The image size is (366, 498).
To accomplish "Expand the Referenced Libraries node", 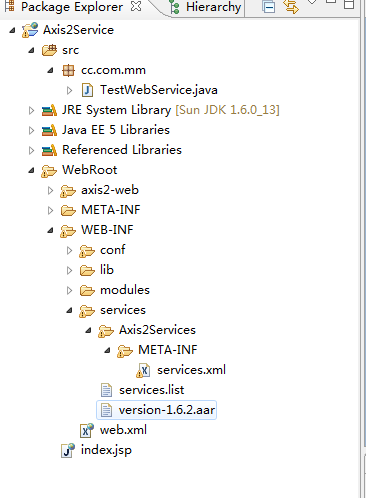I will coord(31,151).
